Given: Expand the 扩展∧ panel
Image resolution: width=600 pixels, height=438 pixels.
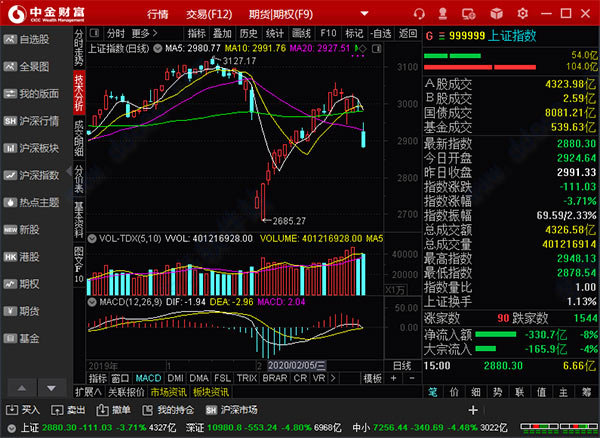Looking at the screenshot, I should 88,392.
